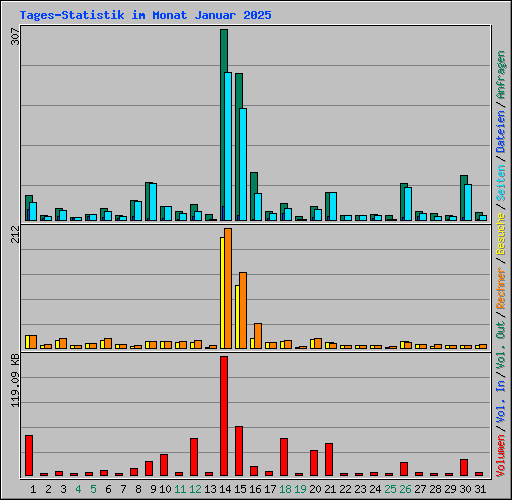Select green weekend day label '18'
This screenshot has width=512, height=500.
(x=285, y=489)
